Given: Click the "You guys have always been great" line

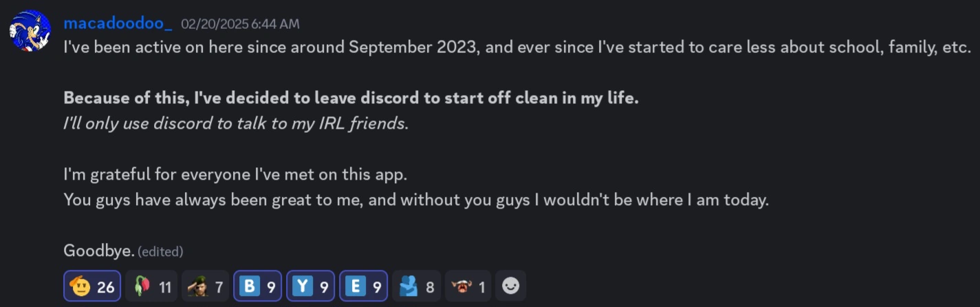Looking at the screenshot, I should click(x=415, y=200).
